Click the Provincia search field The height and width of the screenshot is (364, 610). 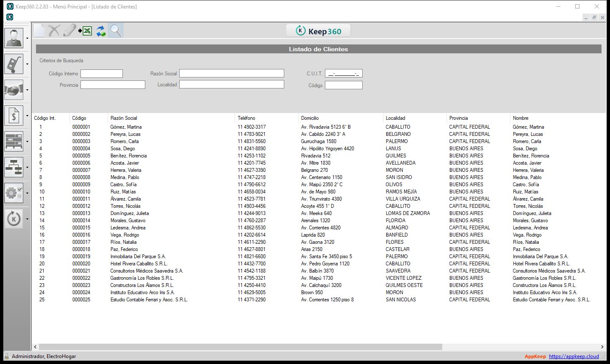point(113,85)
